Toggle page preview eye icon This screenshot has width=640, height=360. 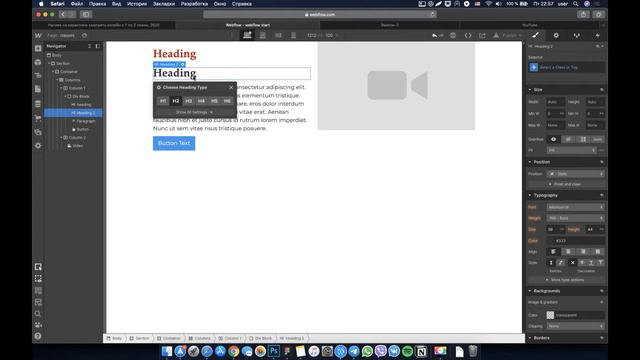point(84,36)
